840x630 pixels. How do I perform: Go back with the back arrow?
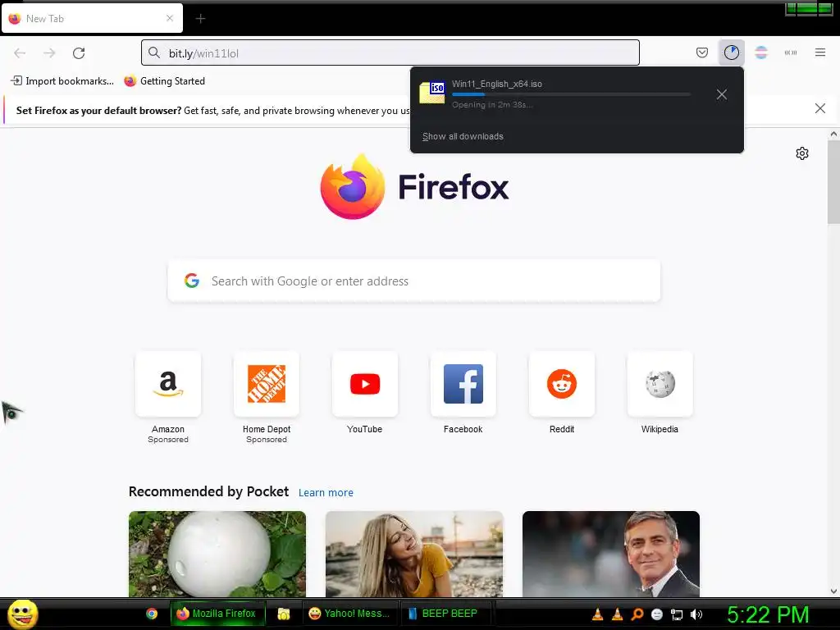(x=20, y=53)
